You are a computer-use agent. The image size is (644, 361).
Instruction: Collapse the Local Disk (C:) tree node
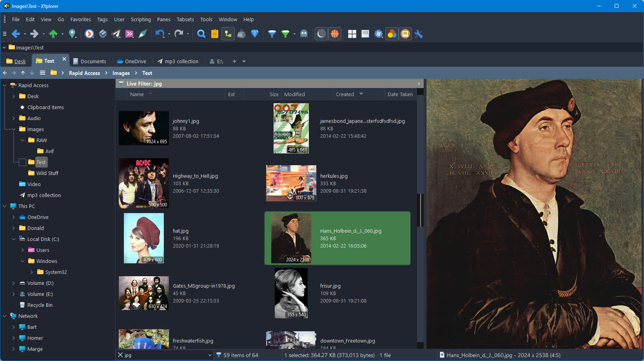13,239
